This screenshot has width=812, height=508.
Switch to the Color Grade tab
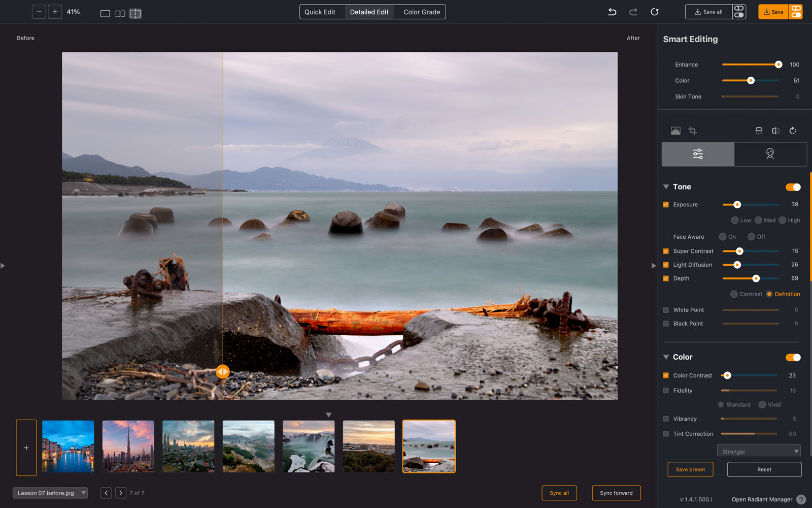point(420,12)
